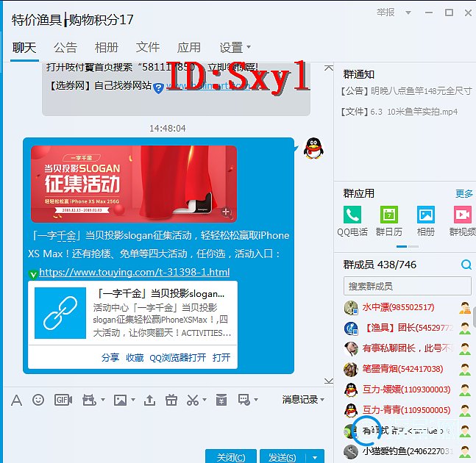Open the font style A tool
Viewport: 476px width, 463px height.
coord(16,400)
